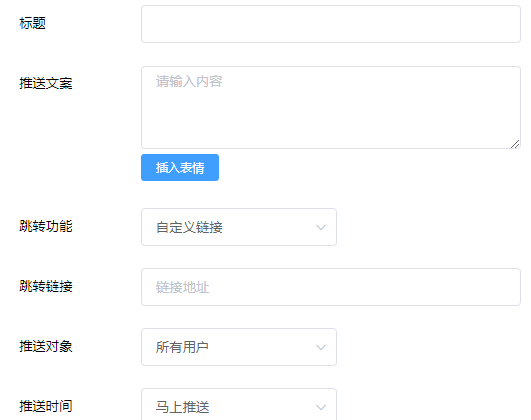Click the chevron arrow in 推送对象 select

[x=321, y=347]
